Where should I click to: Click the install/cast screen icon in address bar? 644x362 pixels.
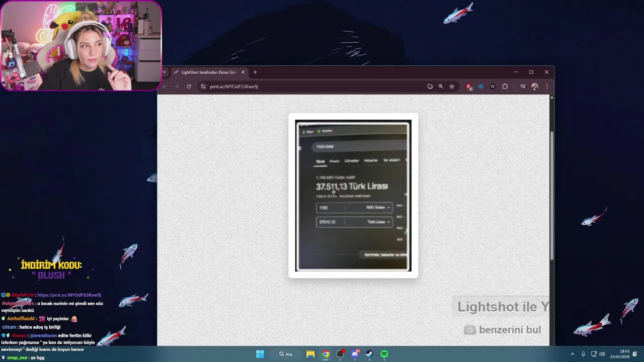[x=430, y=86]
